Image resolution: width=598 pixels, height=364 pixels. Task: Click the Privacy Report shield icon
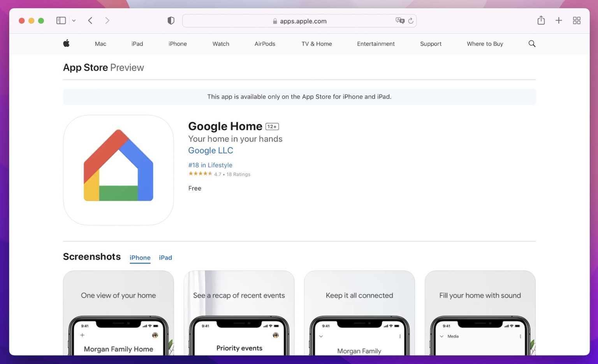(171, 20)
